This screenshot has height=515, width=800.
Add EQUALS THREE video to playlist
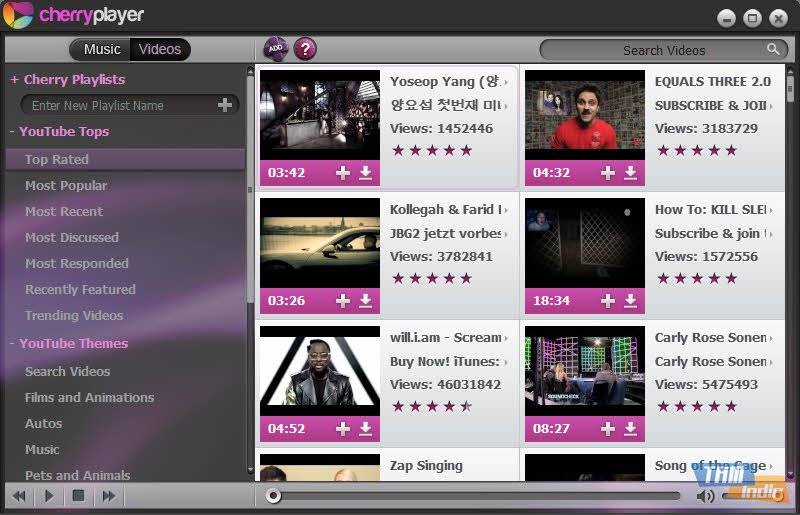click(607, 173)
